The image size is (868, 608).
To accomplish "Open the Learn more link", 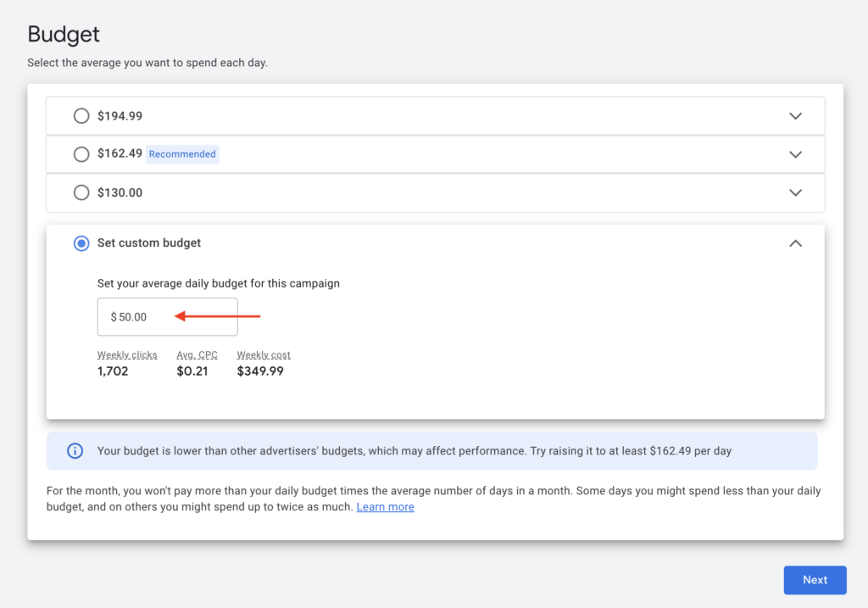I will click(x=385, y=507).
